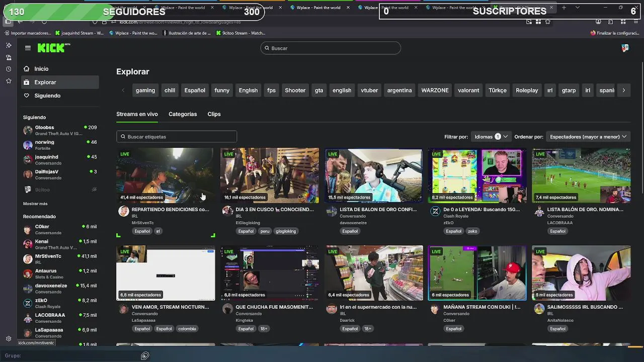Open the REPARTIENDO BENDICIONES stream thumbnail
This screenshot has width=644, height=362.
point(166,175)
